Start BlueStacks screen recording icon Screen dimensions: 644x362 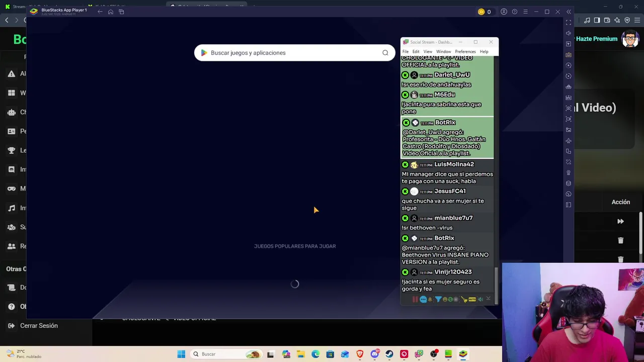pos(569,119)
